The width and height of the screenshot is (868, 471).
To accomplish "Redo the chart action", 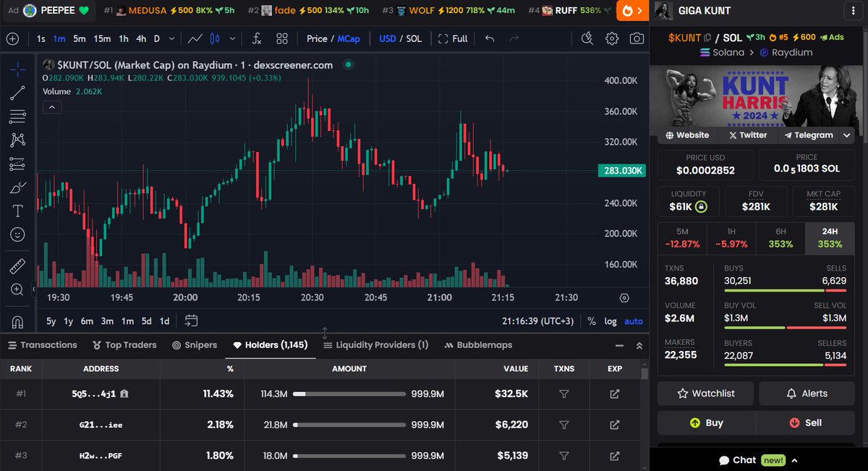I will tap(514, 38).
